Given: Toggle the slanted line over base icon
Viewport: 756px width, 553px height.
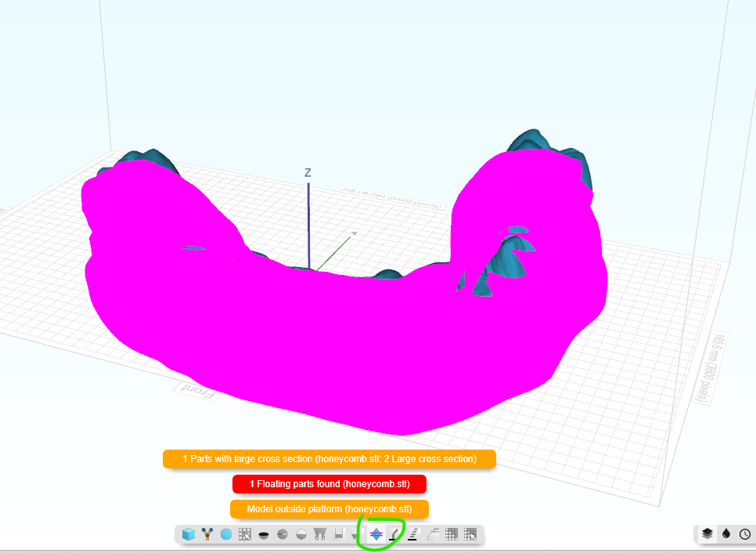Looking at the screenshot, I should 394,534.
